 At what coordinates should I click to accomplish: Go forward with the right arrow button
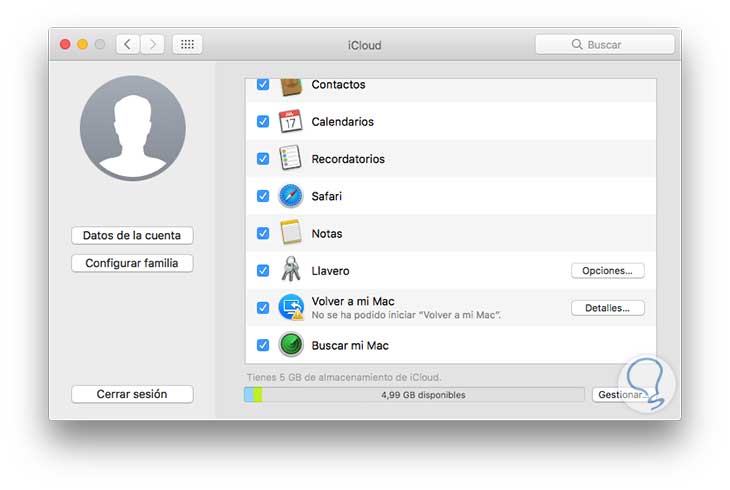[152, 45]
